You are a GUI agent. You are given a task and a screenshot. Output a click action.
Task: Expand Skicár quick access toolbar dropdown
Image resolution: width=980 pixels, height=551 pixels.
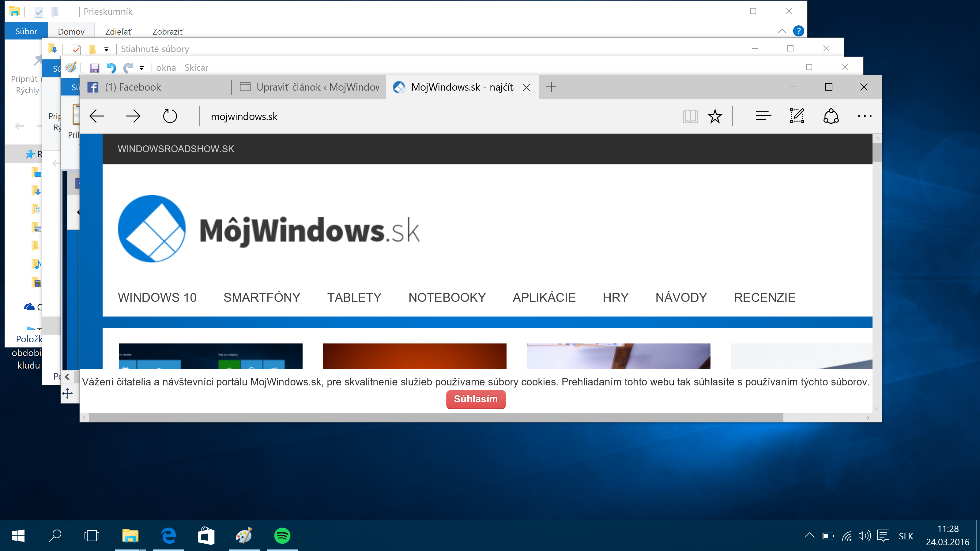(141, 68)
